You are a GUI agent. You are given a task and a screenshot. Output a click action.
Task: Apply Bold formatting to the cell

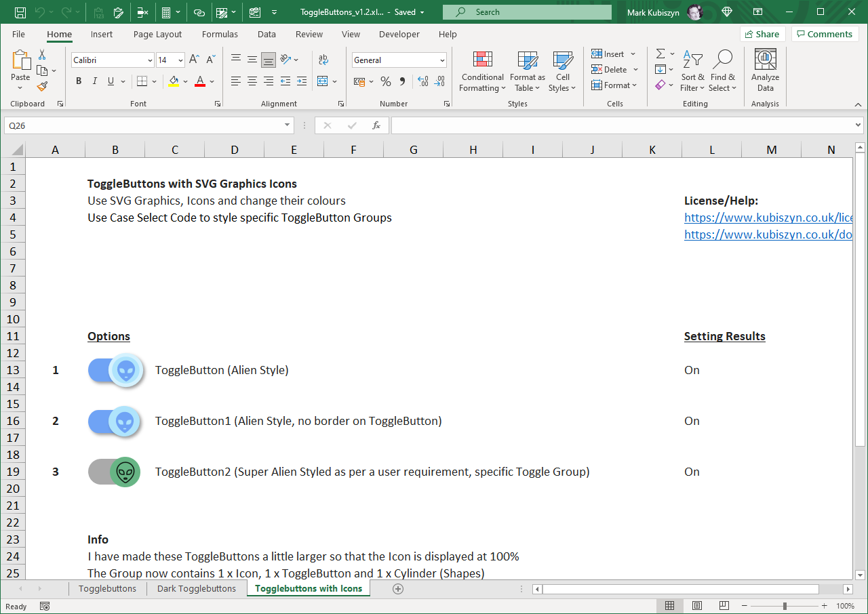coord(78,81)
